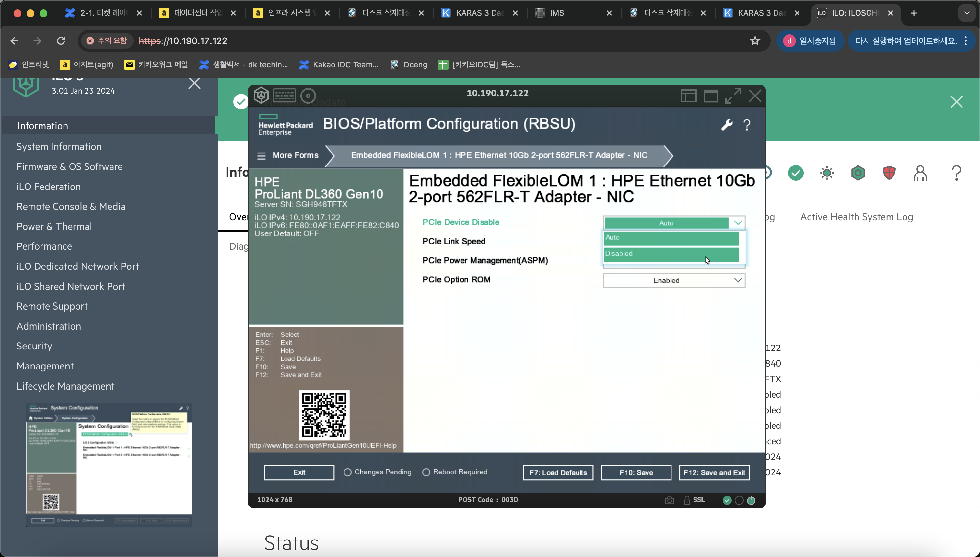
Task: Switch to Active Health System Log tab
Action: pyautogui.click(x=856, y=217)
